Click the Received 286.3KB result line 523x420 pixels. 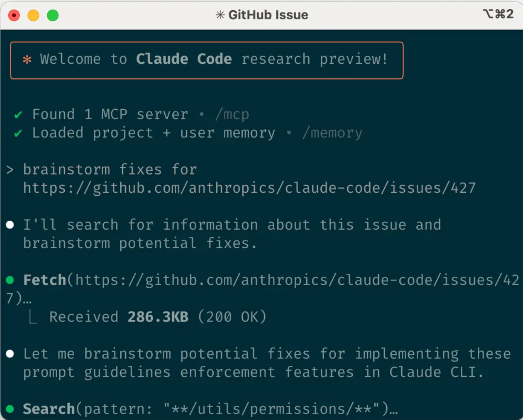158,317
